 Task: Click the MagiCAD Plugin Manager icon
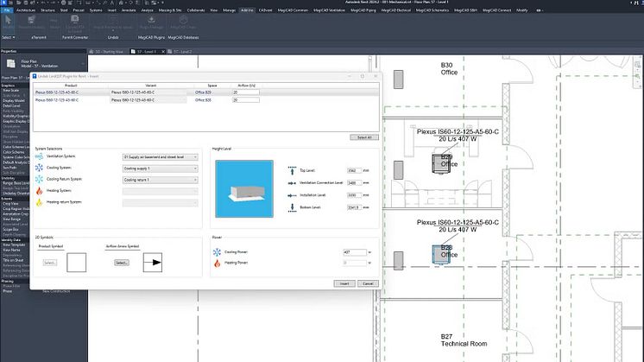151,22
